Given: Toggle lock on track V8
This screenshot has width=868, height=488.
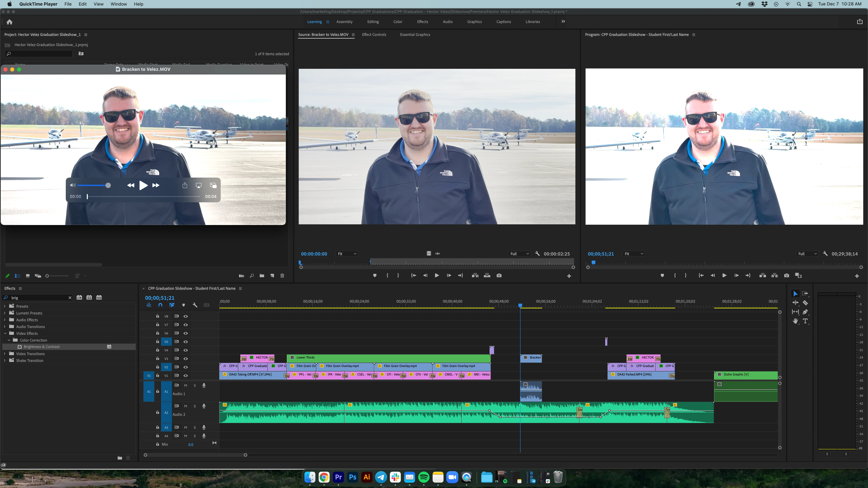Looking at the screenshot, I should pos(157,316).
